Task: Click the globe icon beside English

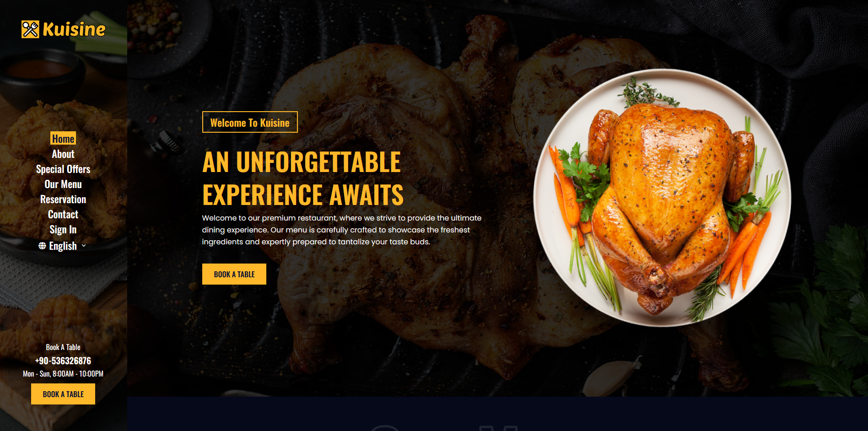Action: click(x=42, y=246)
